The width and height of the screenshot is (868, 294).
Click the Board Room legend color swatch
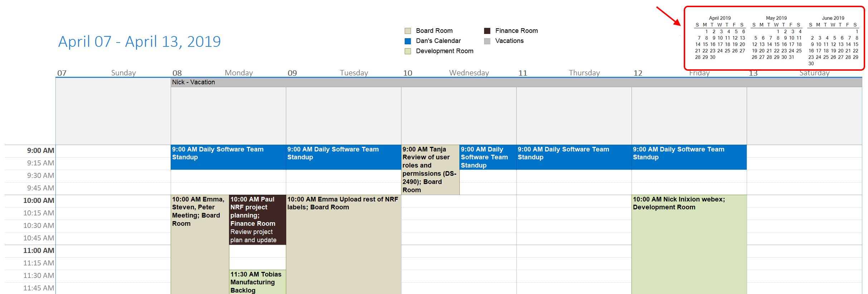coord(408,31)
